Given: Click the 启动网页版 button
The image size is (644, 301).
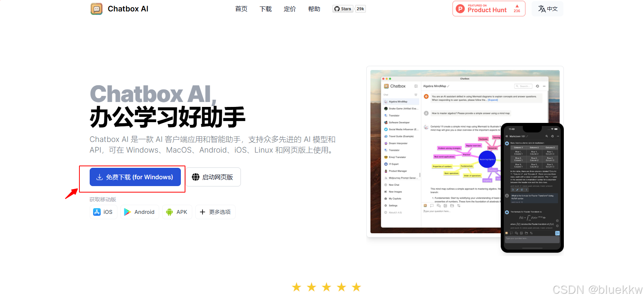Looking at the screenshot, I should [x=213, y=177].
